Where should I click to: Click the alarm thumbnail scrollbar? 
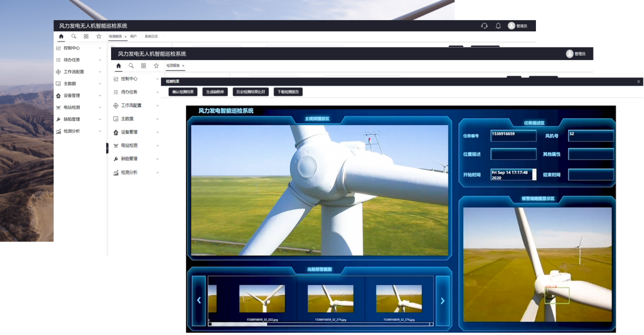(x=238, y=324)
